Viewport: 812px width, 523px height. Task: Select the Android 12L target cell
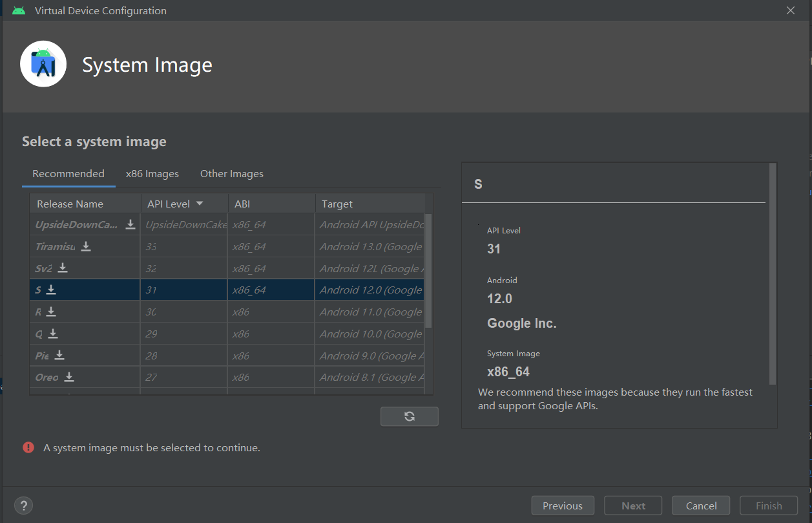[x=370, y=268]
